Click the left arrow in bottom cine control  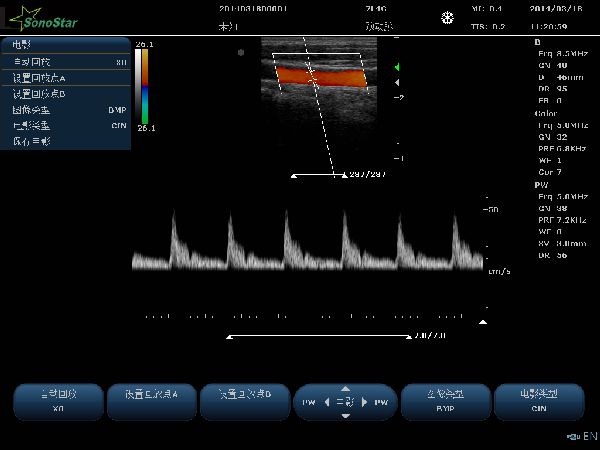point(327,402)
